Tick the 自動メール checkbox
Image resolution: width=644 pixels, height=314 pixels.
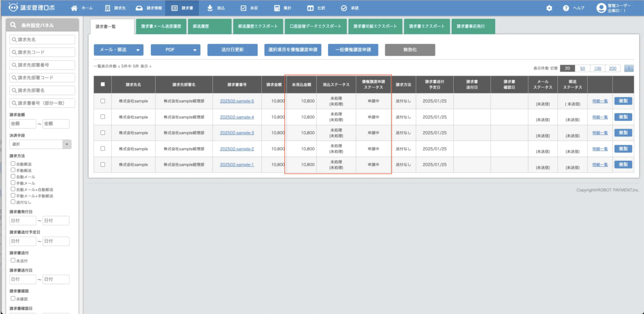pos(13,176)
